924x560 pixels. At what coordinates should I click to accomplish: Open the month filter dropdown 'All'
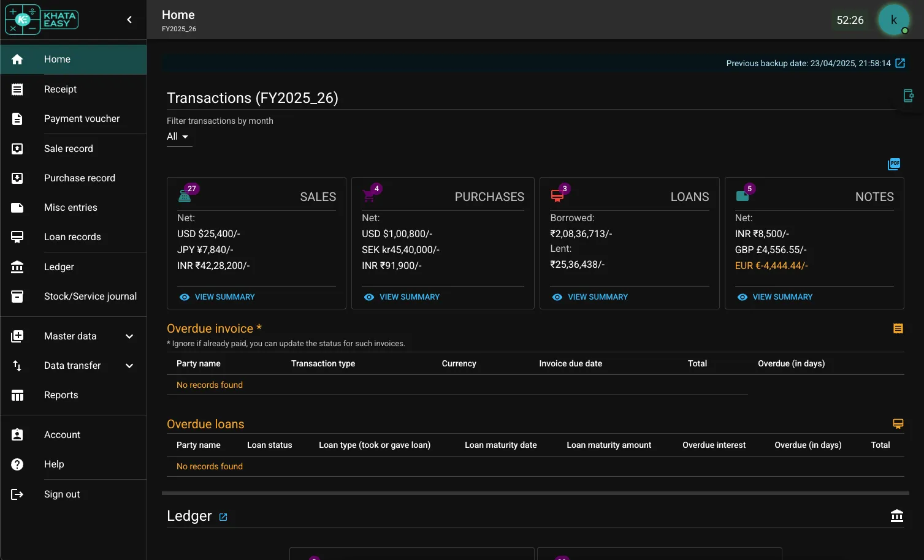click(x=179, y=137)
